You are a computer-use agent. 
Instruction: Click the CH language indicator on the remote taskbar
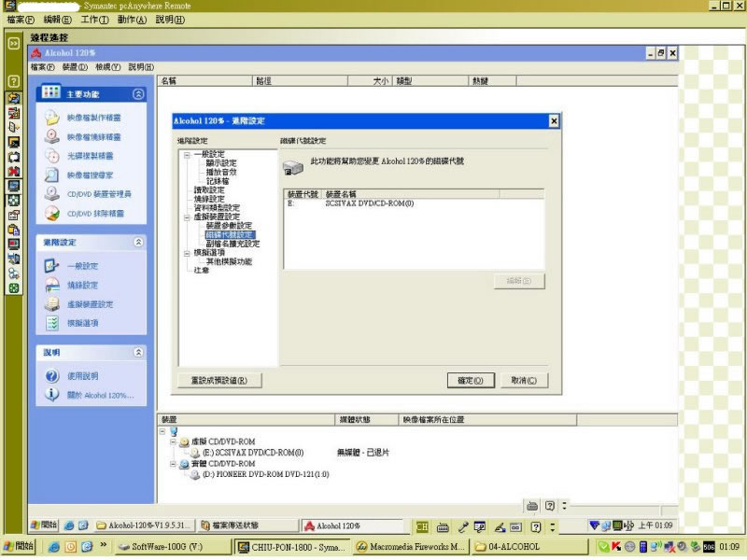(x=422, y=526)
